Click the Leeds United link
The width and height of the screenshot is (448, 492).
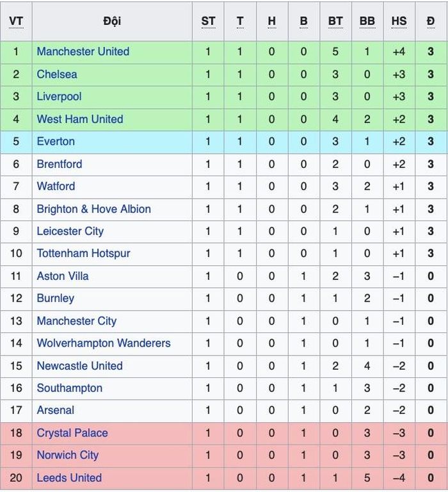pos(69,478)
